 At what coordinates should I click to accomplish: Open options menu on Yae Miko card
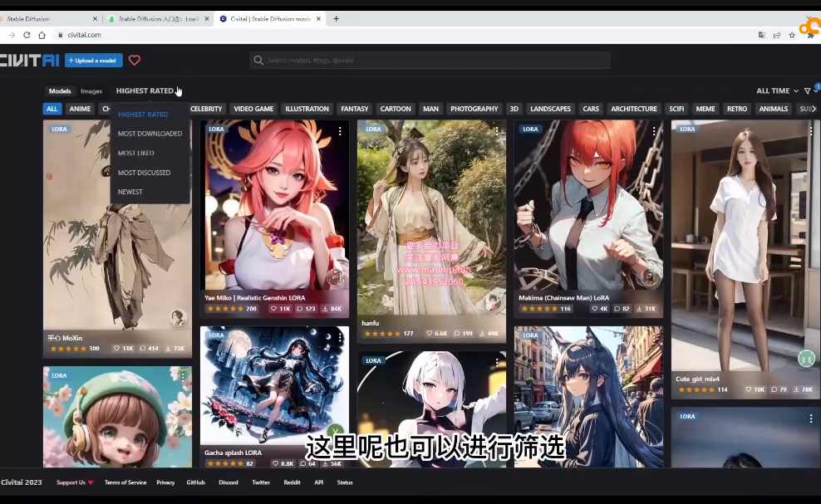(x=340, y=131)
